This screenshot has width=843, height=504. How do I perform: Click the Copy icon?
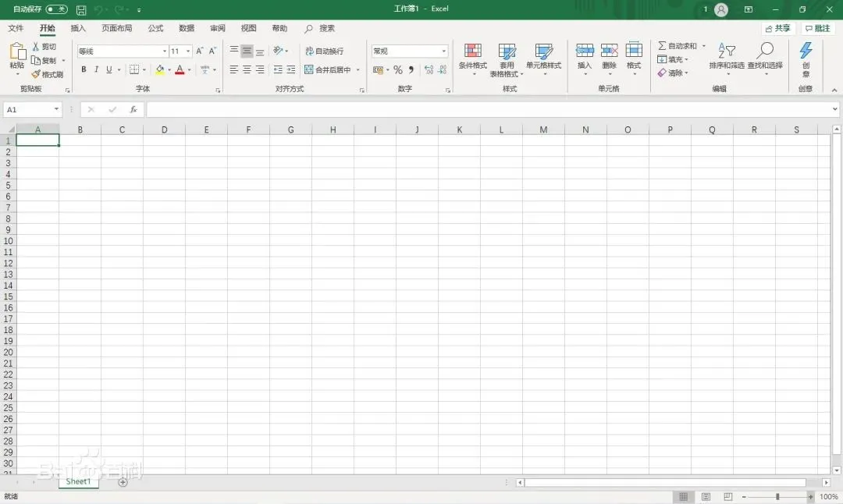pos(35,60)
